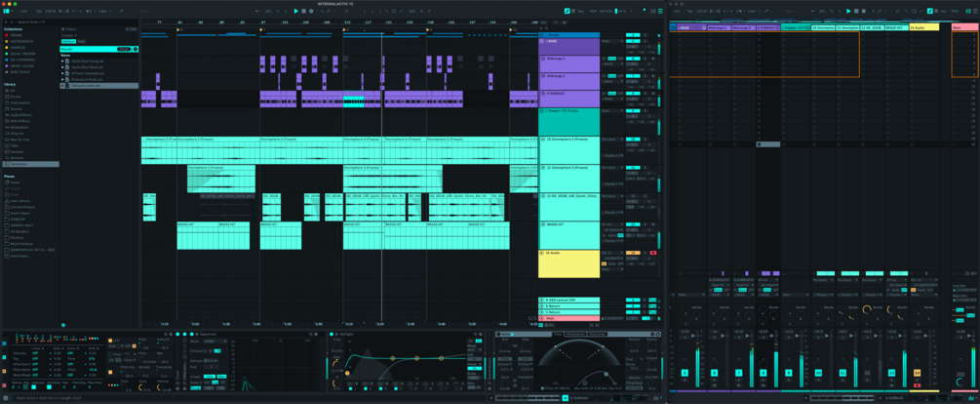
Task: Open Grooves in the Library list
Action: click(x=17, y=158)
